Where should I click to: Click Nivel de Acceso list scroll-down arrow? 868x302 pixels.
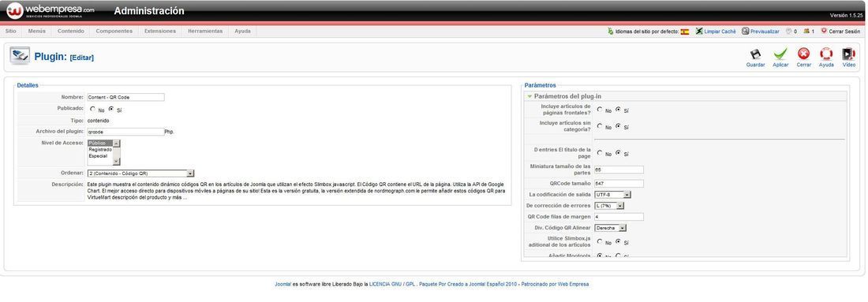pyautogui.click(x=116, y=162)
